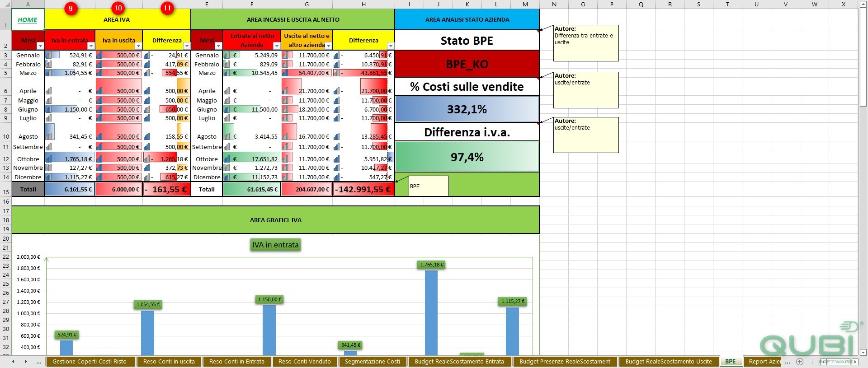Open filter dropdown on first Mesi column
Image resolution: width=868 pixels, height=368 pixels.
[x=40, y=46]
